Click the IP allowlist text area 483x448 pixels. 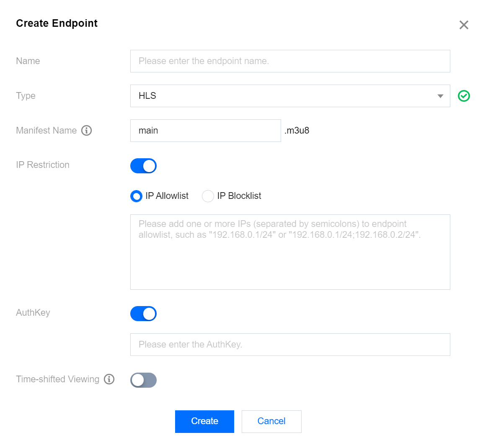click(290, 260)
